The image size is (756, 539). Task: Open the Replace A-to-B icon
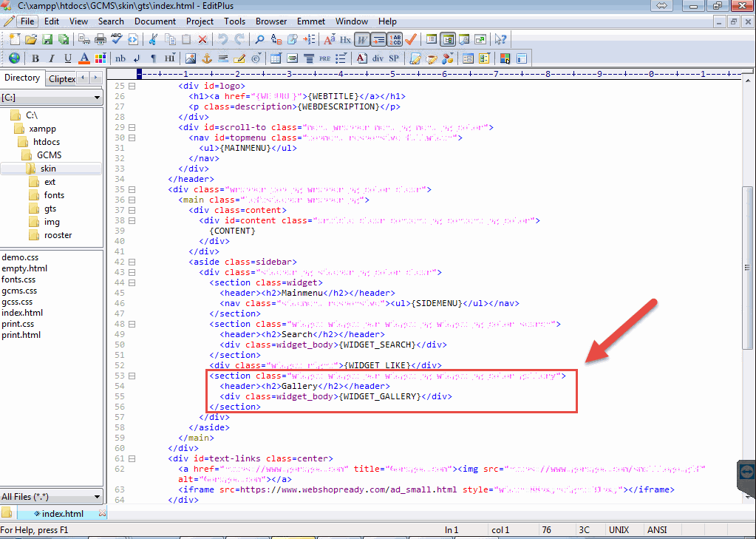[x=276, y=39]
